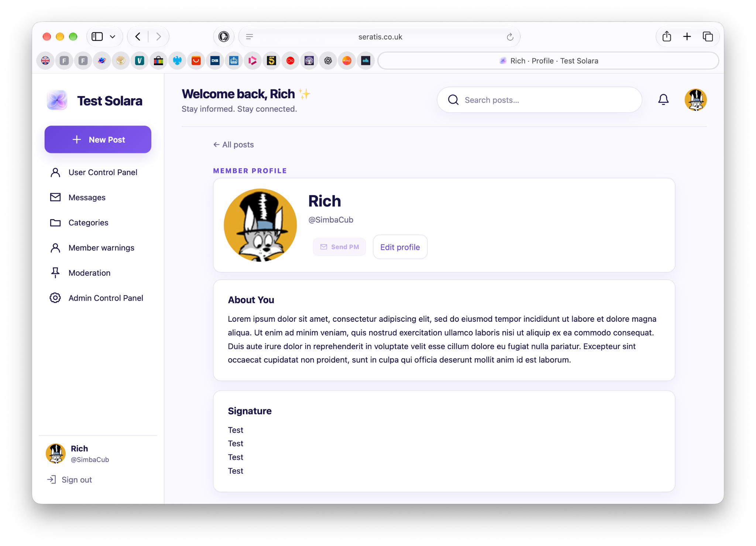
Task: Open the Suno pinned tab
Action: point(347,61)
